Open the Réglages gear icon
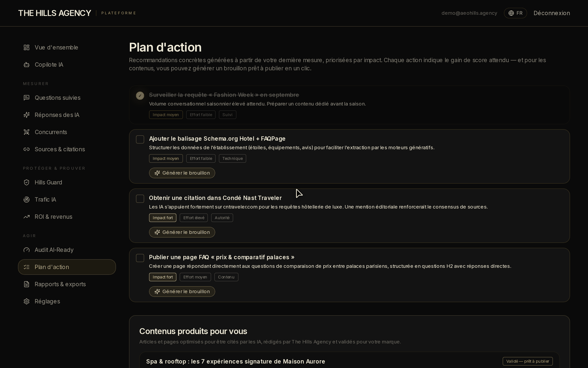The image size is (588, 368). coord(27,301)
